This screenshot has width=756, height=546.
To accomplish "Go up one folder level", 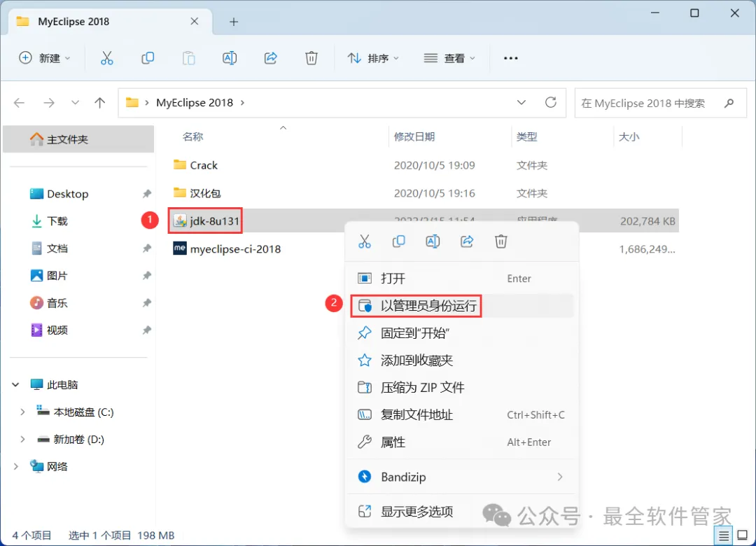I will 100,103.
